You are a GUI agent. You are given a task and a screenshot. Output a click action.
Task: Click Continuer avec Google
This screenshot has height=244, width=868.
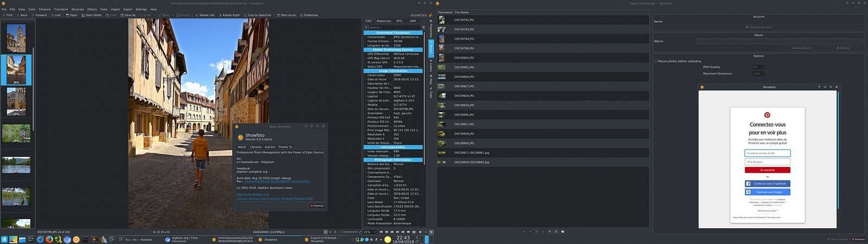click(767, 192)
